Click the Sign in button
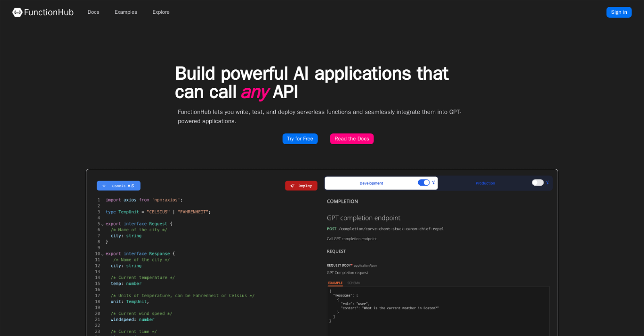Viewport: 644px width, 336px height. click(619, 12)
